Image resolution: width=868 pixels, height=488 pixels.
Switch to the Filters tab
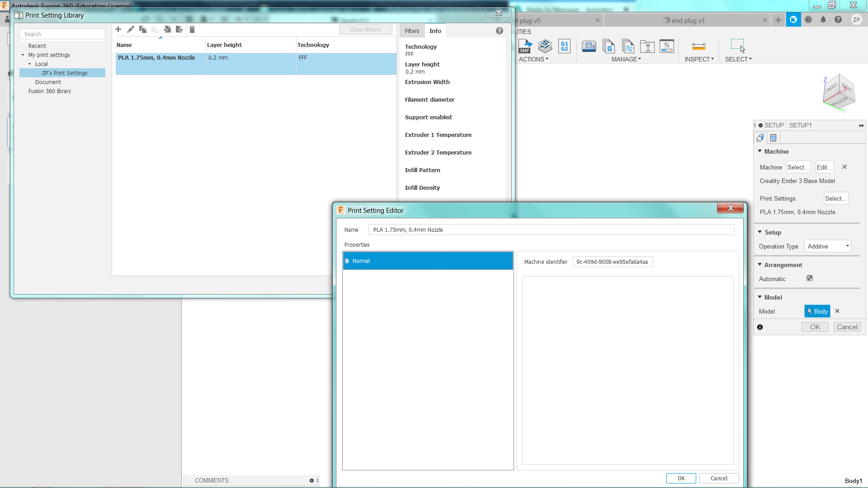point(412,31)
